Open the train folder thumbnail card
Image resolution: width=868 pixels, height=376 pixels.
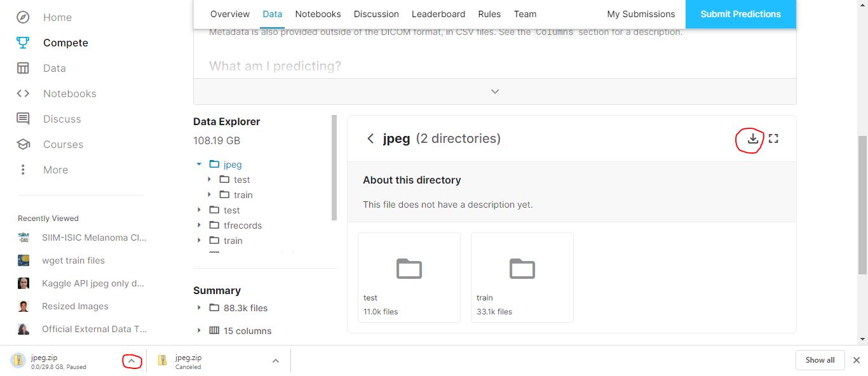[522, 277]
